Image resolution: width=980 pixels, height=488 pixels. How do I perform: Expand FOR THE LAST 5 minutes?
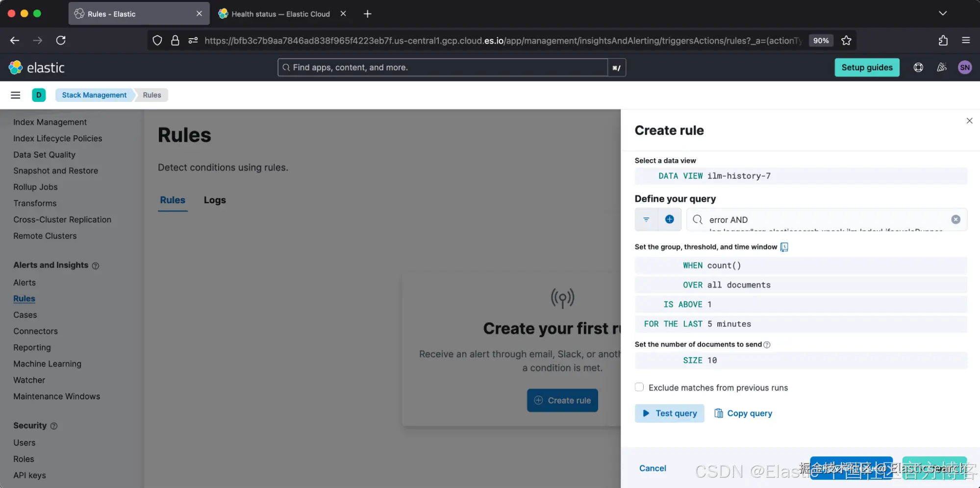coord(801,324)
